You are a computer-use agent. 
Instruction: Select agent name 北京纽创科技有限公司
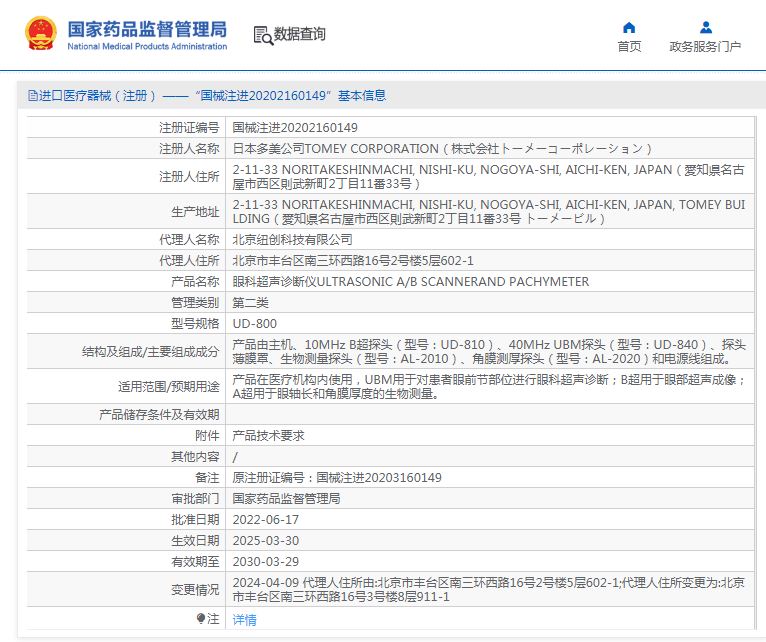coord(293,239)
